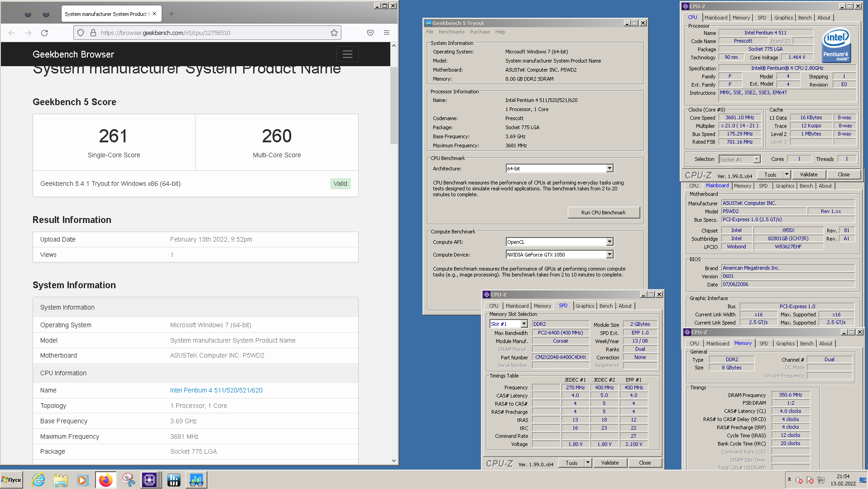Close the System manufacturer browser tab
The height and width of the screenshot is (489, 868).
point(154,14)
